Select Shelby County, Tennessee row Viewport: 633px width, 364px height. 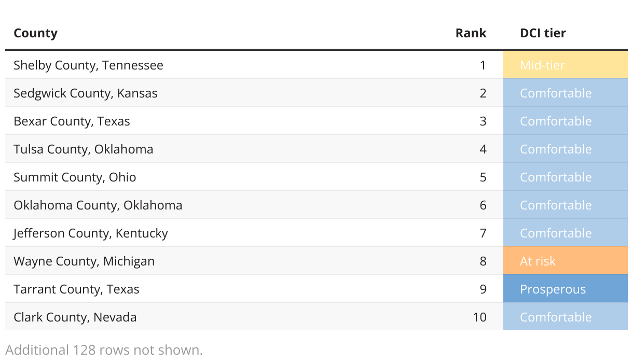(88, 65)
